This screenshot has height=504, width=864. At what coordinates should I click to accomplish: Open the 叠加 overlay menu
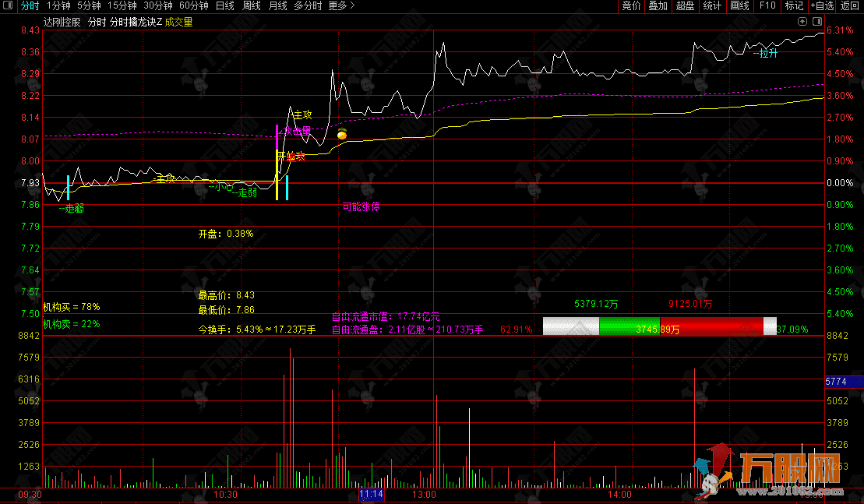tap(658, 6)
